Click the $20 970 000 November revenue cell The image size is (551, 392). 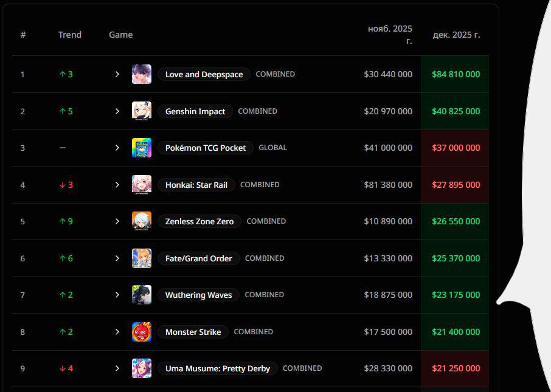coord(388,111)
